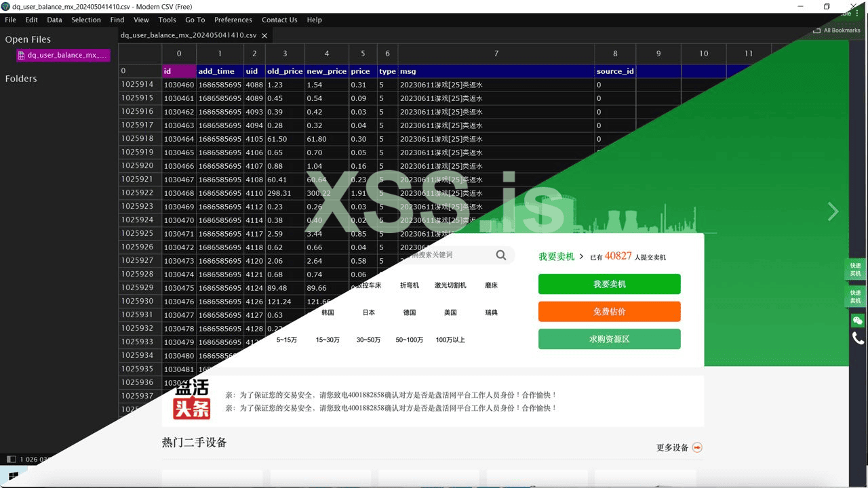This screenshot has height=488, width=868.
Task: Select the 'new_price' header cell
Action: pyautogui.click(x=327, y=71)
